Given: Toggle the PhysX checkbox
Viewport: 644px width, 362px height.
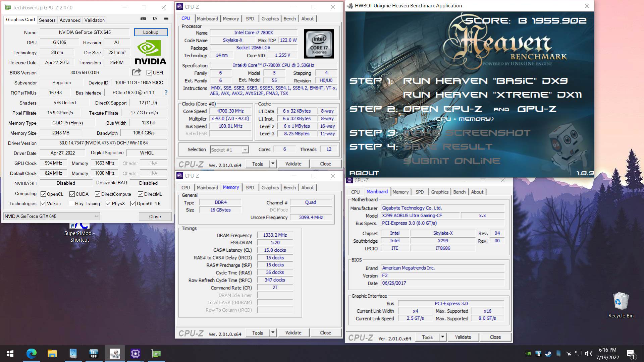Looking at the screenshot, I should 108,203.
